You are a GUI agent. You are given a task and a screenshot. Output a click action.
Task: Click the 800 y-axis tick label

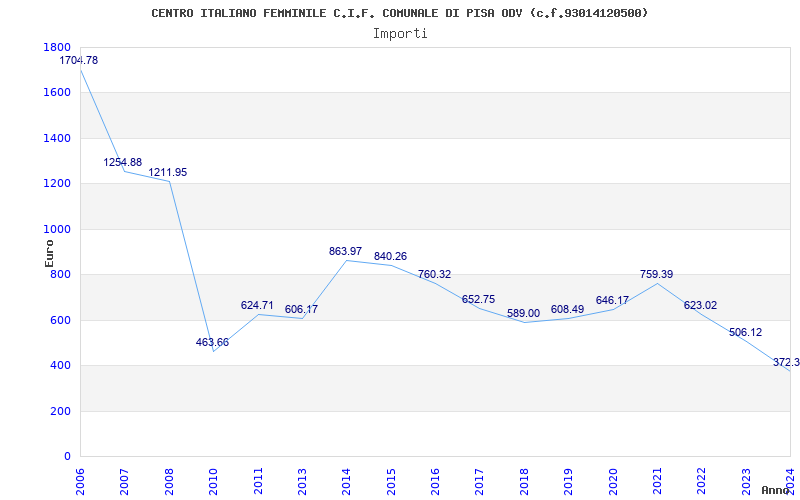pyautogui.click(x=61, y=275)
